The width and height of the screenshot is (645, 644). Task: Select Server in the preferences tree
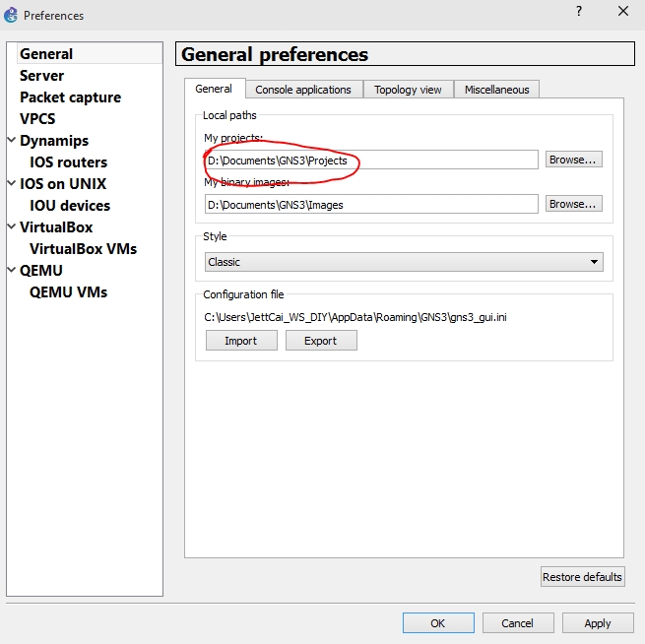pos(42,76)
